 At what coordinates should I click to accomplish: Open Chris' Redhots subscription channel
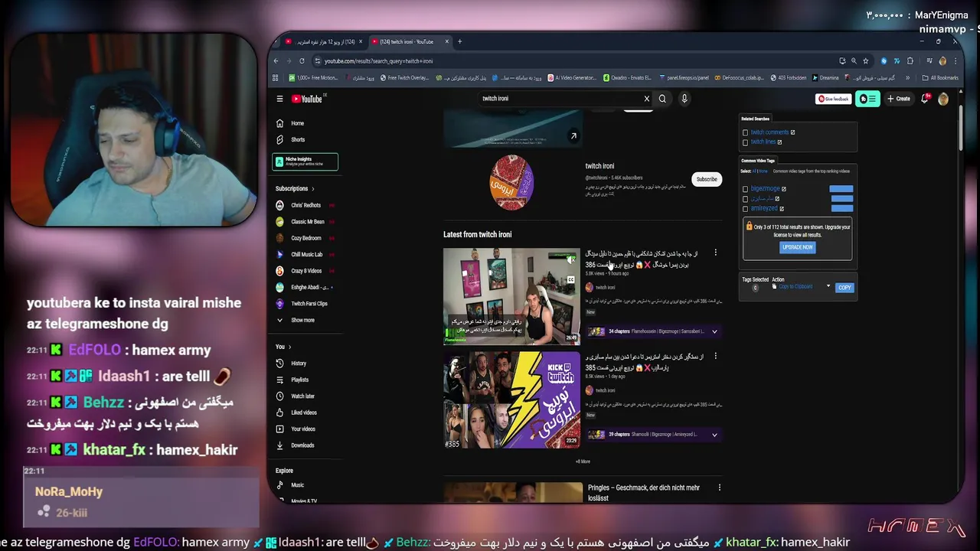coord(305,206)
